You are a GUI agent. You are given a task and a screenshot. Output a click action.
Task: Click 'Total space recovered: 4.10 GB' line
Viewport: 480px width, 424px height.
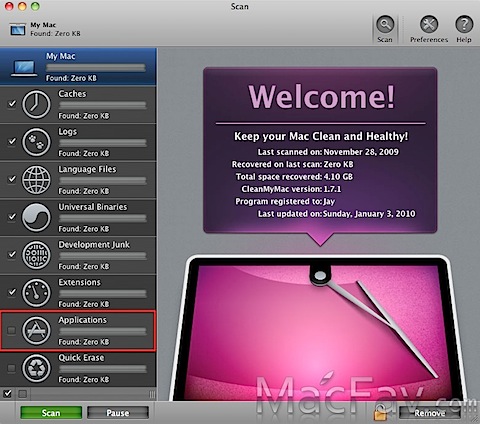(294, 177)
